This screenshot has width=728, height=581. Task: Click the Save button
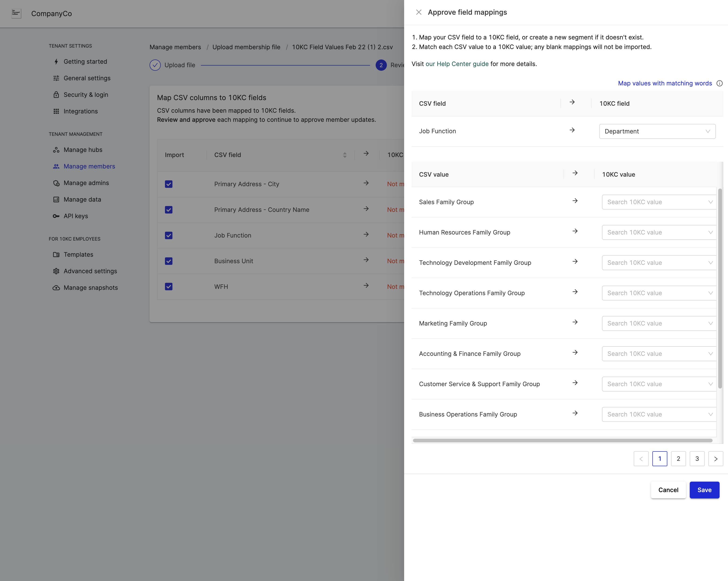704,490
